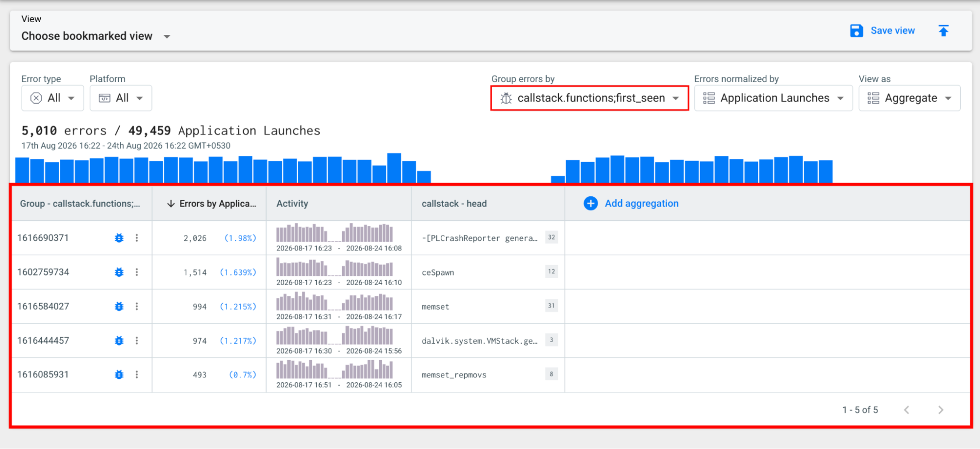Screen dimensions: 980x449
Task: Open the Group errors by callstack.functions;first_seen dropdown
Action: click(590, 98)
